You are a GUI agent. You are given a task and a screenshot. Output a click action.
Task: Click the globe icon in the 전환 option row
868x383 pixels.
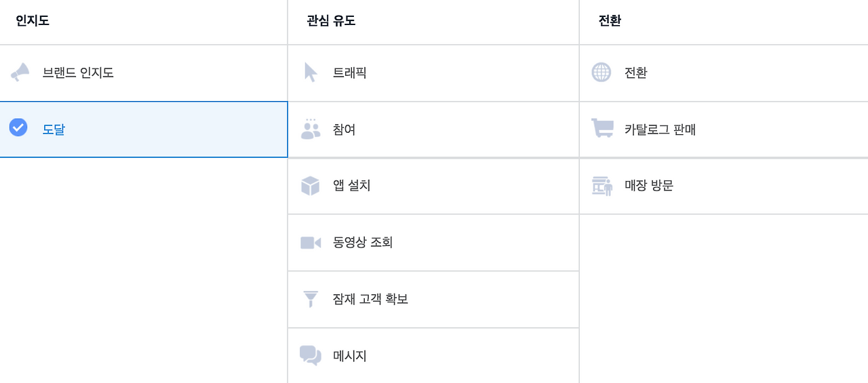pyautogui.click(x=601, y=72)
